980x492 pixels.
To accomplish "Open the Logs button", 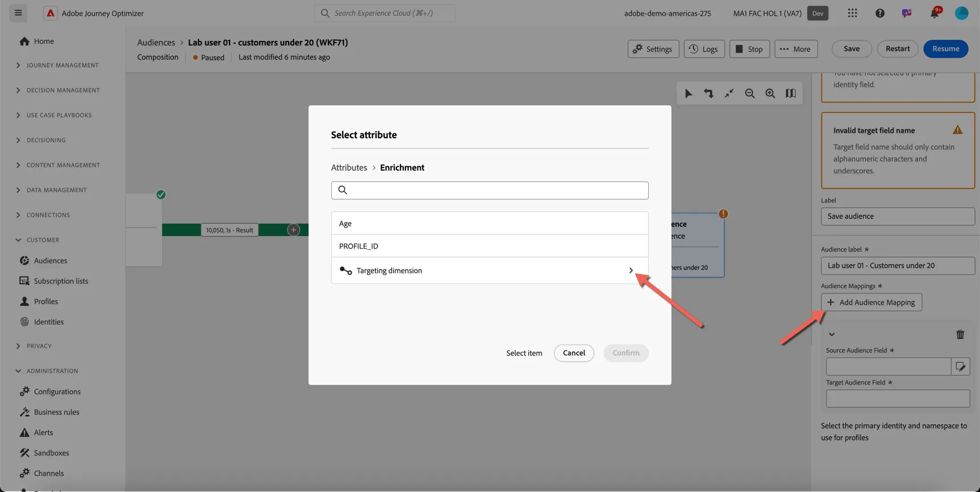I will click(x=704, y=49).
